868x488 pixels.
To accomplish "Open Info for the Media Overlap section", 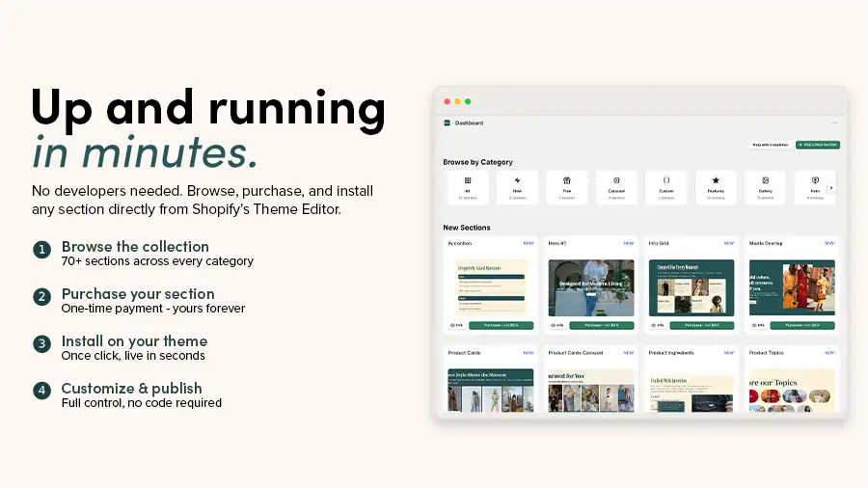I will coord(758,325).
